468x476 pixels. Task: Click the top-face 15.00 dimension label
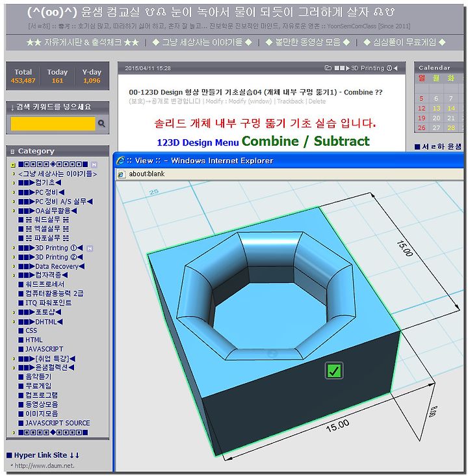pos(404,248)
